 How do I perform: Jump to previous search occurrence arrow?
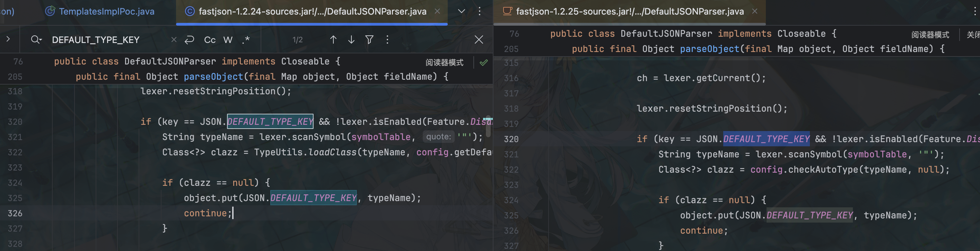pos(333,40)
